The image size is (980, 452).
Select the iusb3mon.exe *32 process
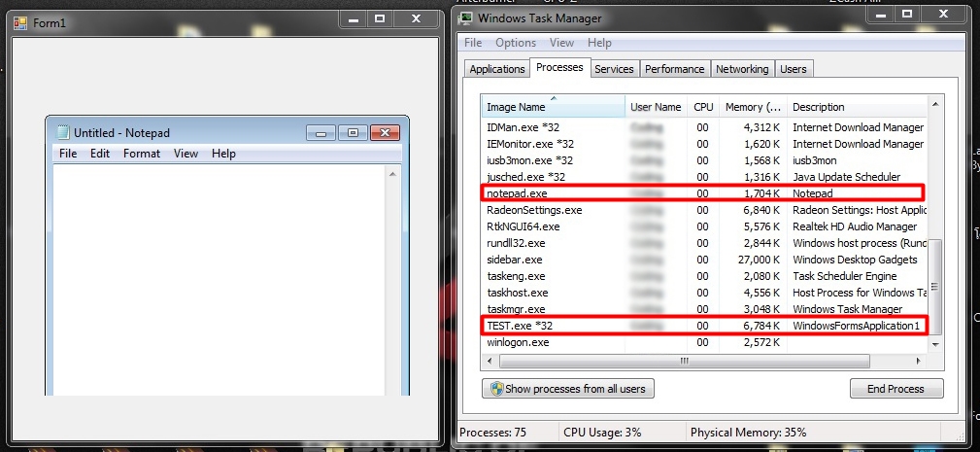pyautogui.click(x=704, y=160)
